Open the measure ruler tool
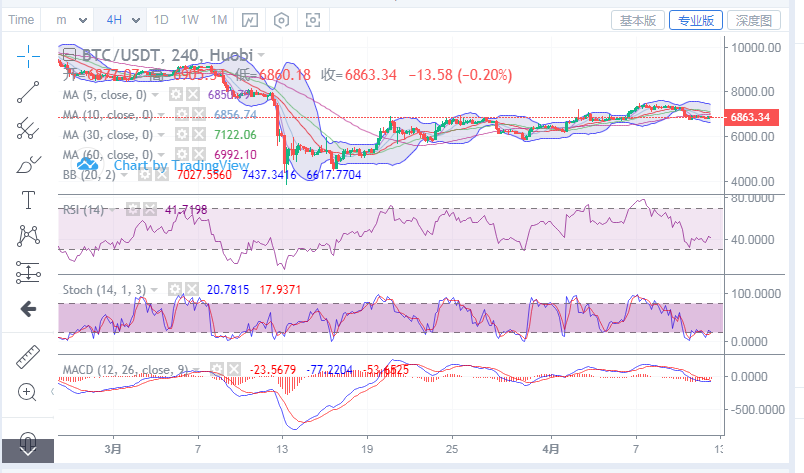Viewport: 804px width, 473px height. tap(28, 355)
